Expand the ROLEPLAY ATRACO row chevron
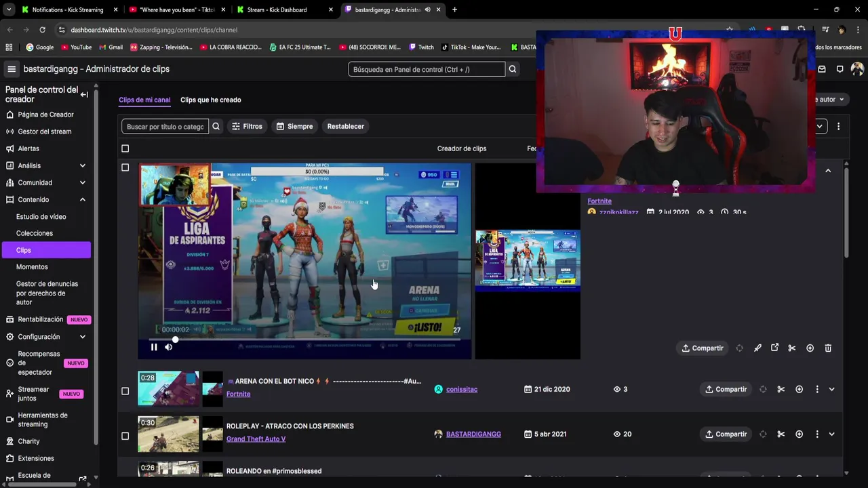This screenshot has width=868, height=488. point(831,434)
